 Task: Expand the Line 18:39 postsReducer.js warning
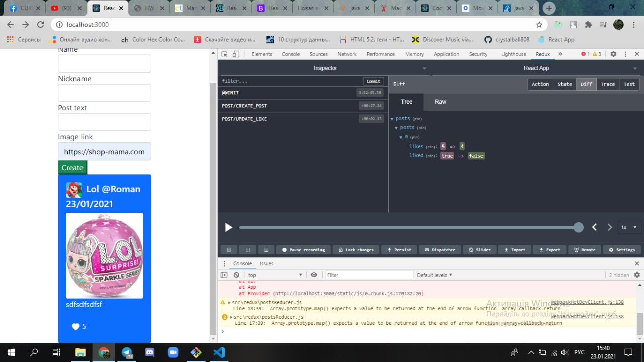229,302
